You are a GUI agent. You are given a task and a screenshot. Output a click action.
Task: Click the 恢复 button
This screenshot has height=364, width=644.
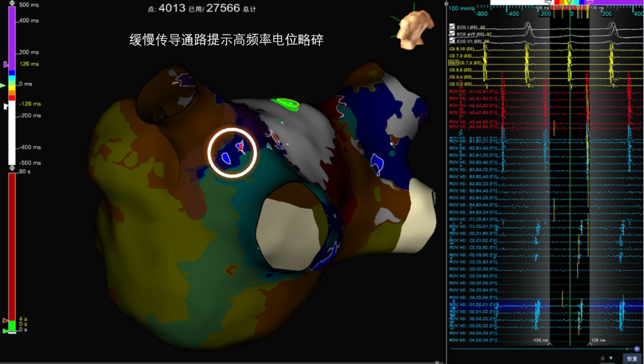click(632, 359)
